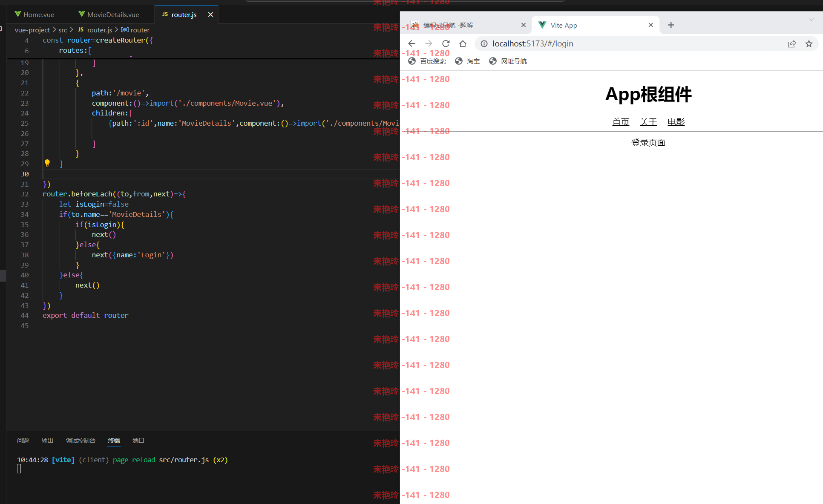
Task: Reload the browser page
Action: click(446, 43)
